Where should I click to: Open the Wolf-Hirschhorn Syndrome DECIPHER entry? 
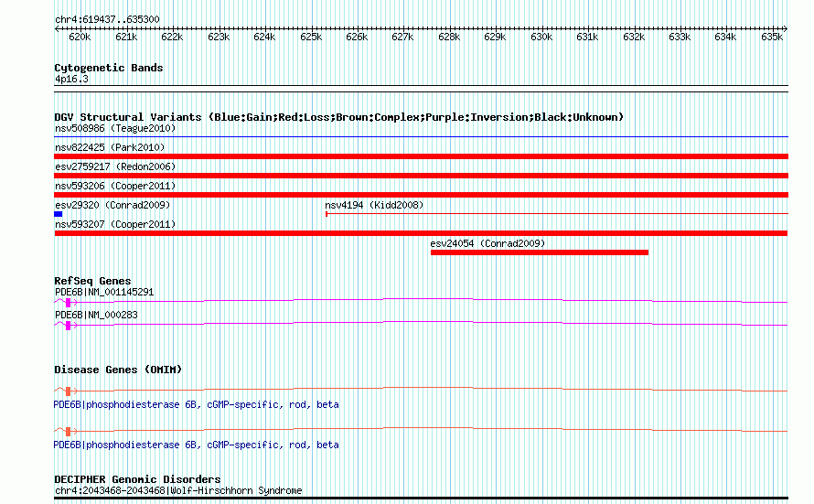pyautogui.click(x=178, y=490)
